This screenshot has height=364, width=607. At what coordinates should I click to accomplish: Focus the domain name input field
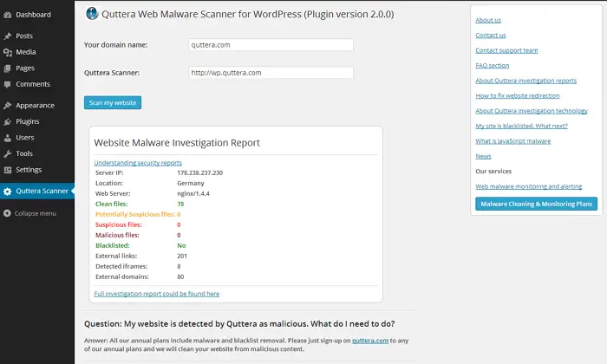(271, 45)
